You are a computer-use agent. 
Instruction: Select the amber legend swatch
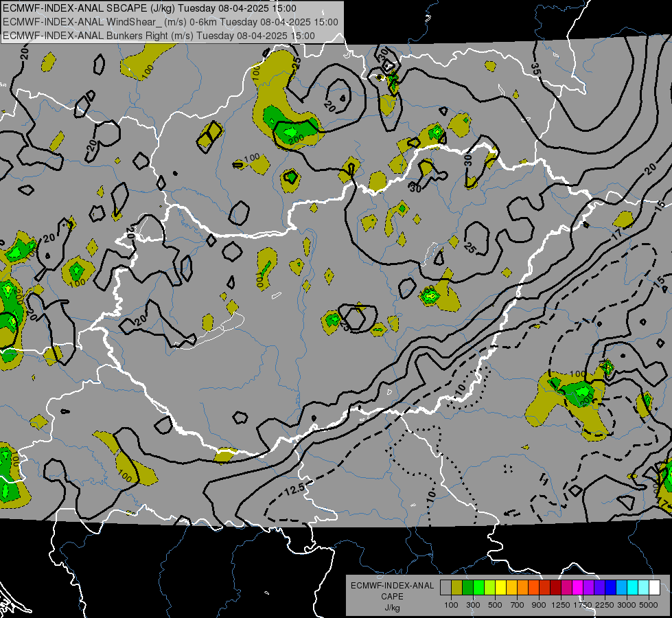pos(511,587)
